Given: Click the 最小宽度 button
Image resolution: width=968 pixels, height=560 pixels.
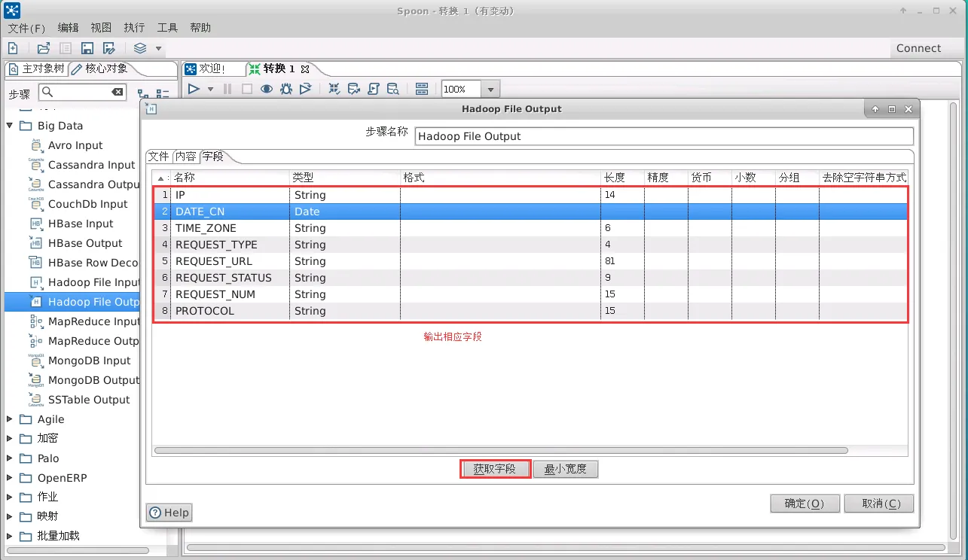Looking at the screenshot, I should pyautogui.click(x=566, y=469).
